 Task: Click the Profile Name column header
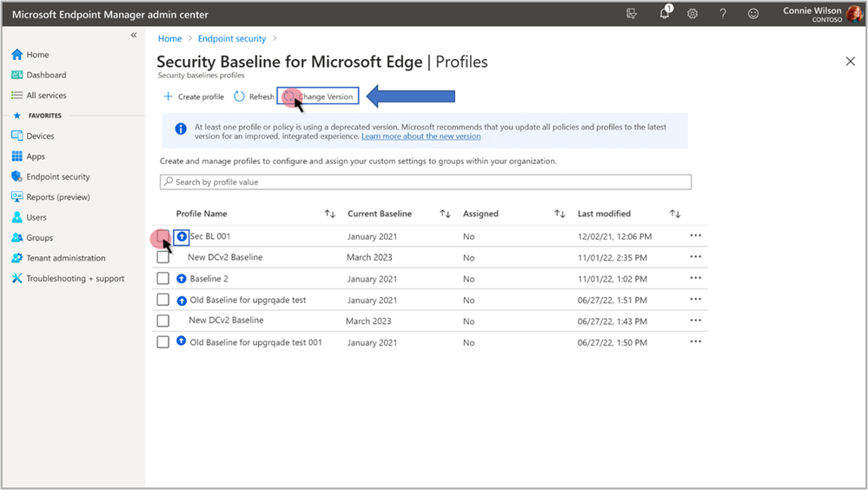click(x=202, y=214)
